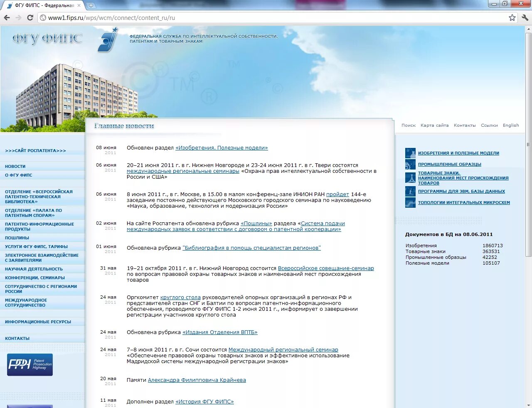Open НОВОСТИ in left sidebar

coord(15,166)
